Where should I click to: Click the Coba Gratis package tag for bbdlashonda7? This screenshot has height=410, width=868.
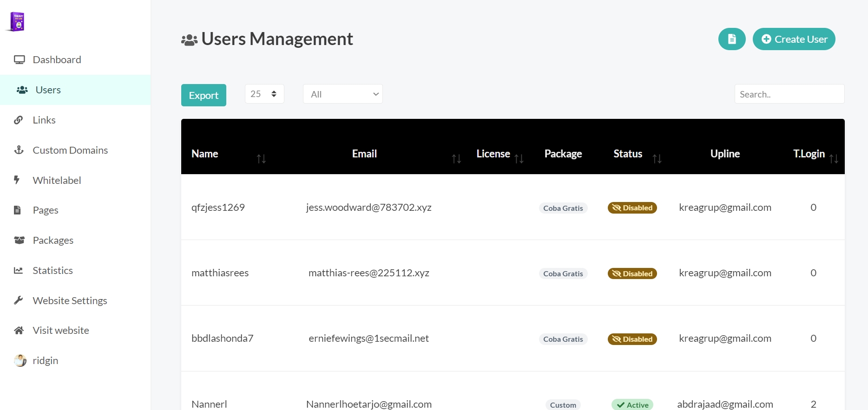click(x=563, y=339)
